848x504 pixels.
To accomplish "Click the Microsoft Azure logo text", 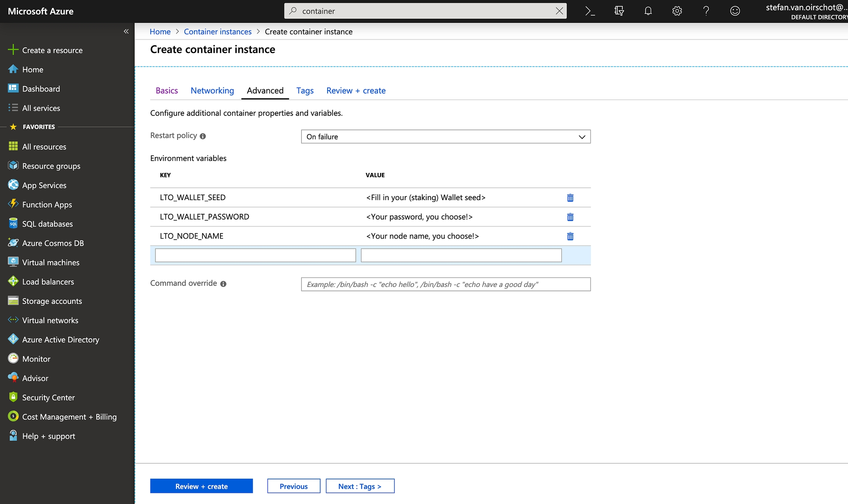I will [40, 11].
